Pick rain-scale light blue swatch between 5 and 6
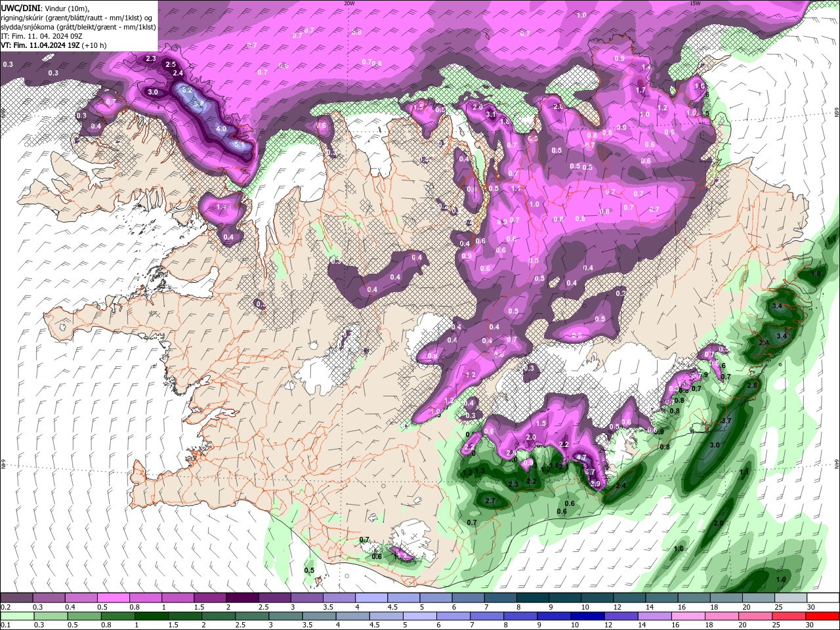Screen dimensions: 840x630 420,616
